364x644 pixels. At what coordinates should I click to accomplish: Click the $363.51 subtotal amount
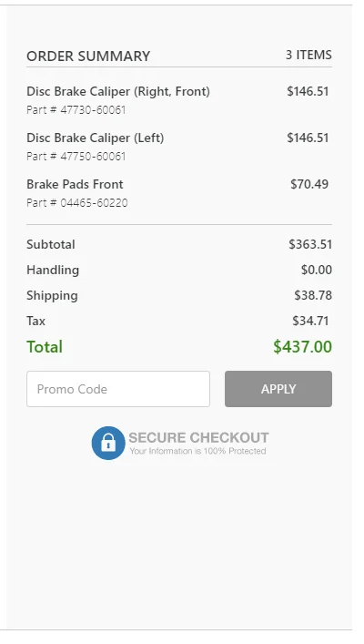pyautogui.click(x=310, y=244)
